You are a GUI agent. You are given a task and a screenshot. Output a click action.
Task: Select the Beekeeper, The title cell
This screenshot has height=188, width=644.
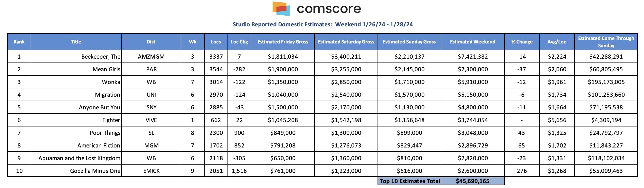[76, 57]
